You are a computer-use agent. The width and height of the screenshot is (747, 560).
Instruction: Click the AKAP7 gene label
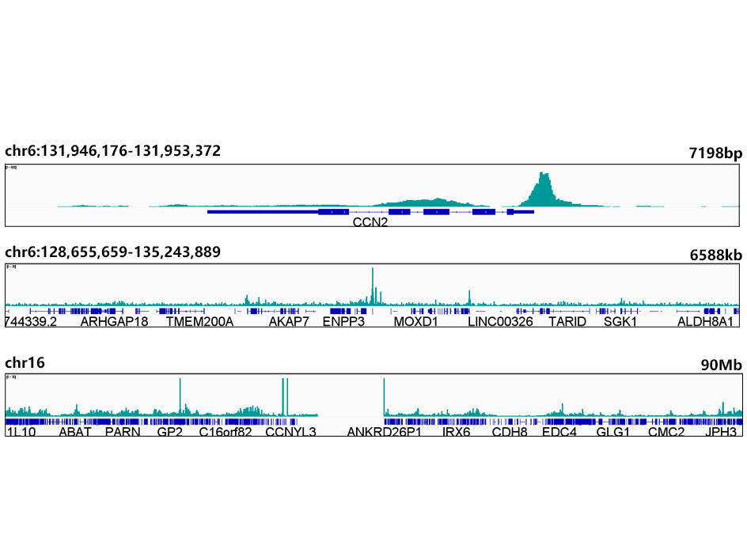[289, 322]
